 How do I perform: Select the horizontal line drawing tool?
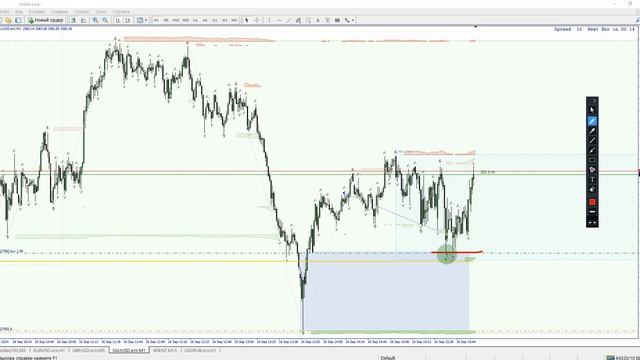click(x=279, y=20)
